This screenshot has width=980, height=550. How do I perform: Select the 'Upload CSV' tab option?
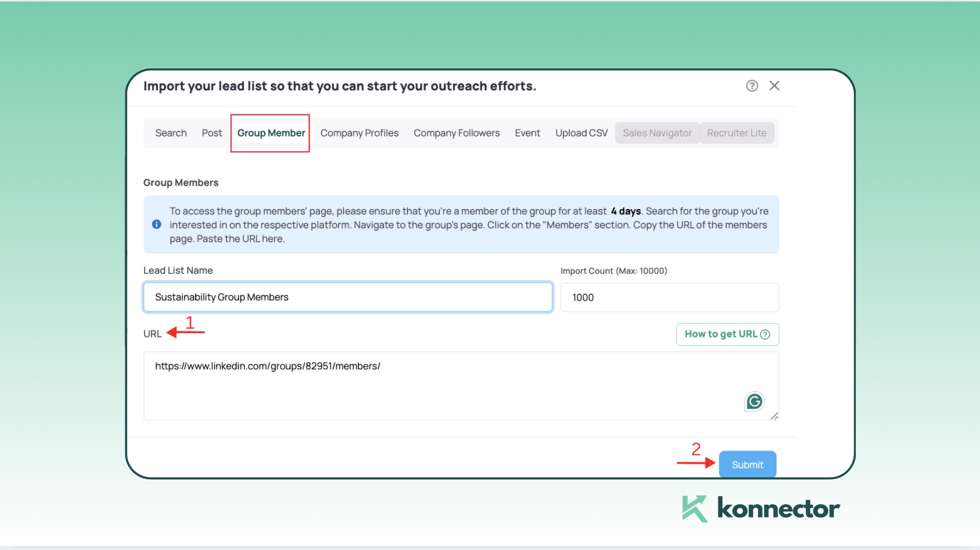pyautogui.click(x=582, y=133)
